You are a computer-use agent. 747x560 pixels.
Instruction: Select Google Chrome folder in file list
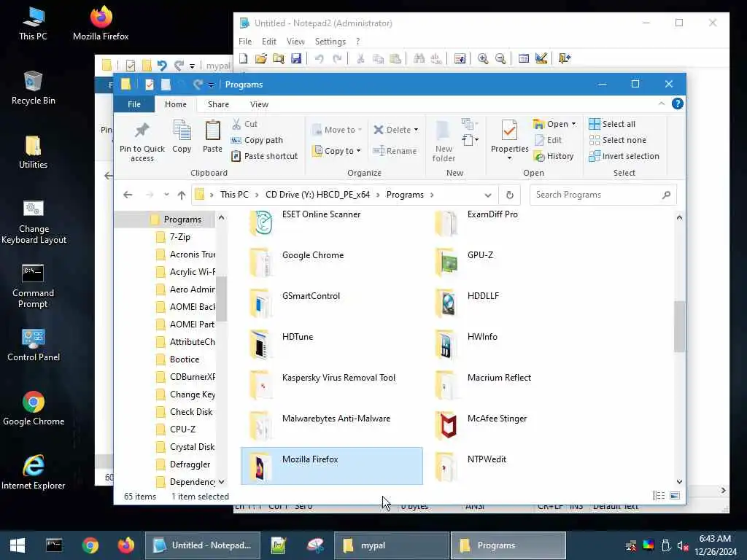point(332,262)
